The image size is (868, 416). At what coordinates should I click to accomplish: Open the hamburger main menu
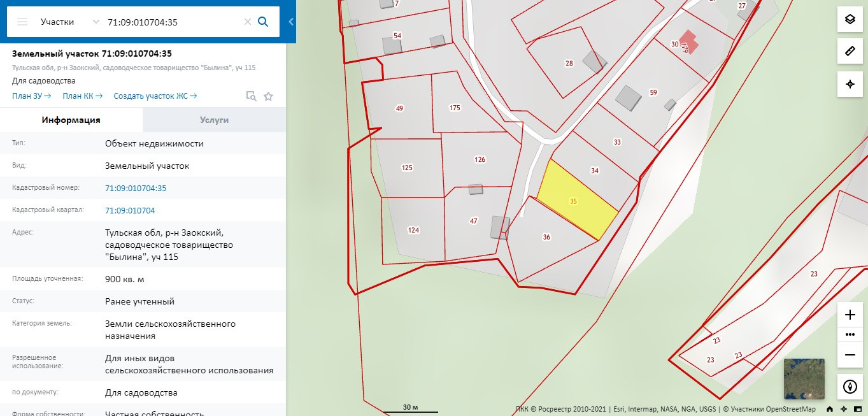click(22, 22)
